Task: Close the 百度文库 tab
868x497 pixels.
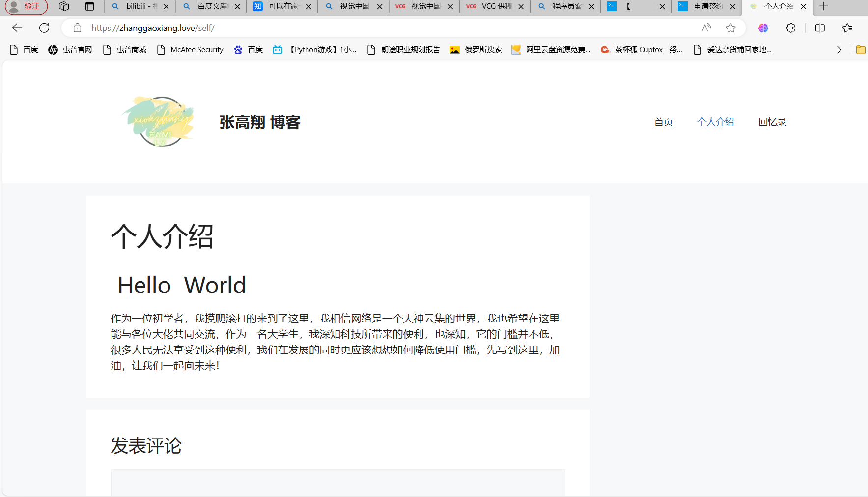Action: click(237, 6)
